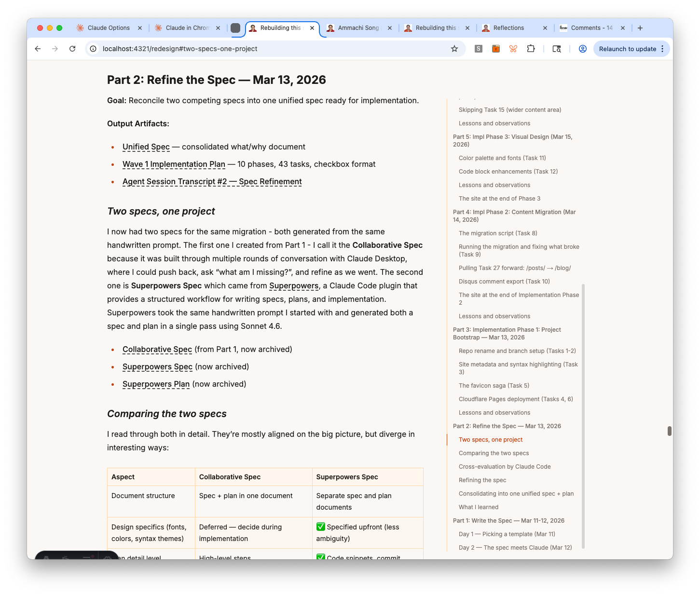Open the reading mode side panel icon
This screenshot has width=700, height=595.
(x=557, y=49)
